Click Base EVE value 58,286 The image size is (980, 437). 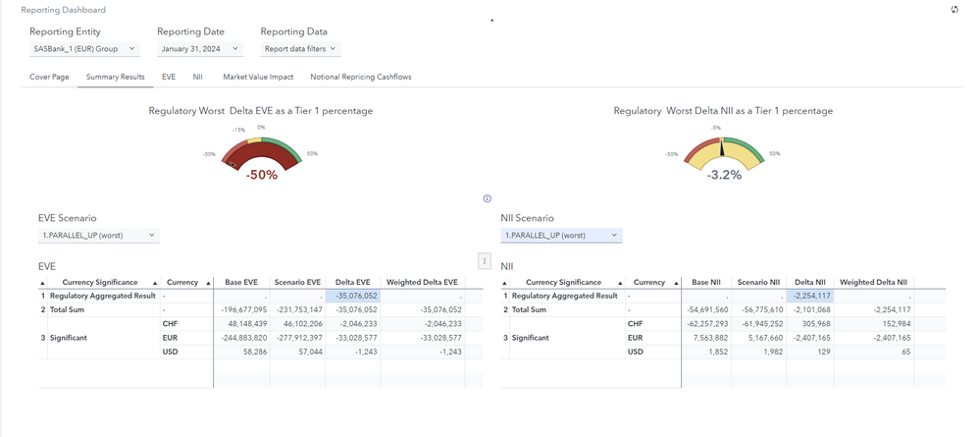(x=255, y=352)
